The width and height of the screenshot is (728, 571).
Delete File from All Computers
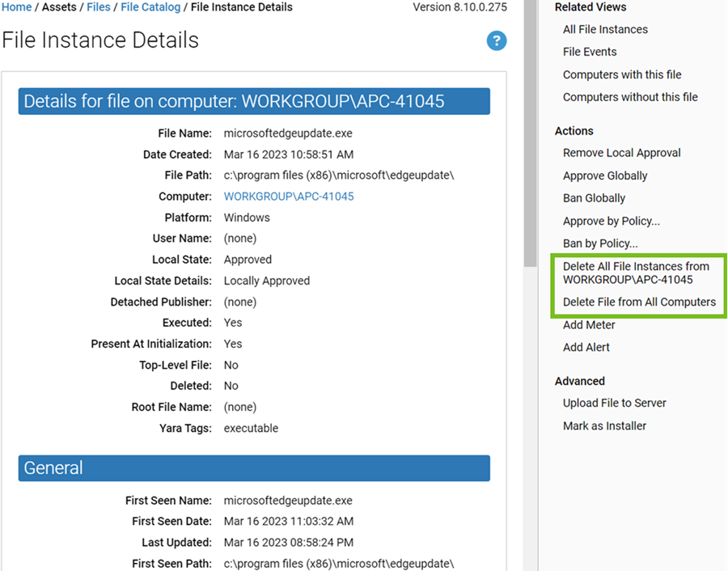click(x=636, y=302)
